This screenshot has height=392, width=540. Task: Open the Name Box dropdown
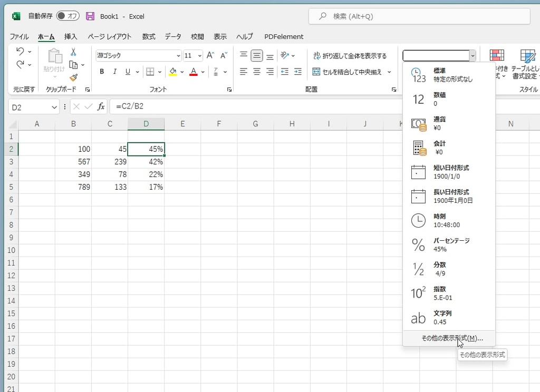[x=54, y=107]
